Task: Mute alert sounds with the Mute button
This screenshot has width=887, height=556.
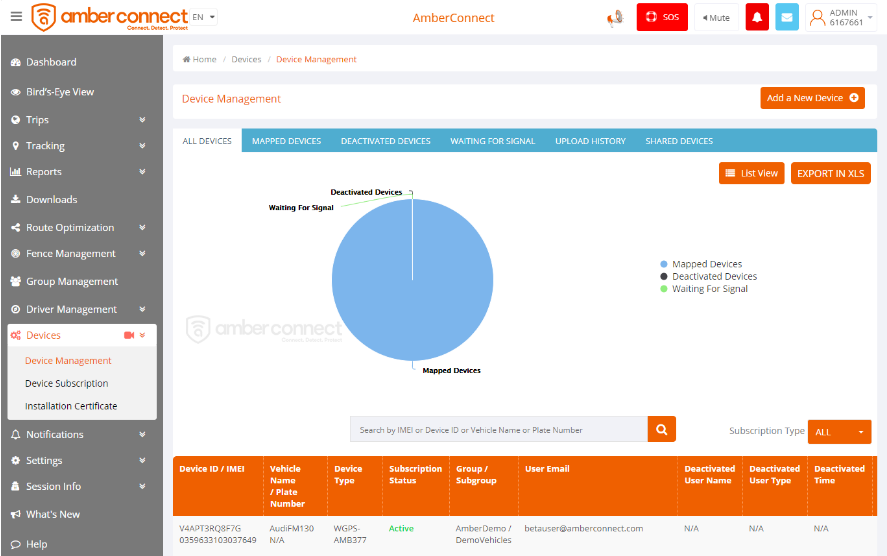Action: pyautogui.click(x=716, y=18)
